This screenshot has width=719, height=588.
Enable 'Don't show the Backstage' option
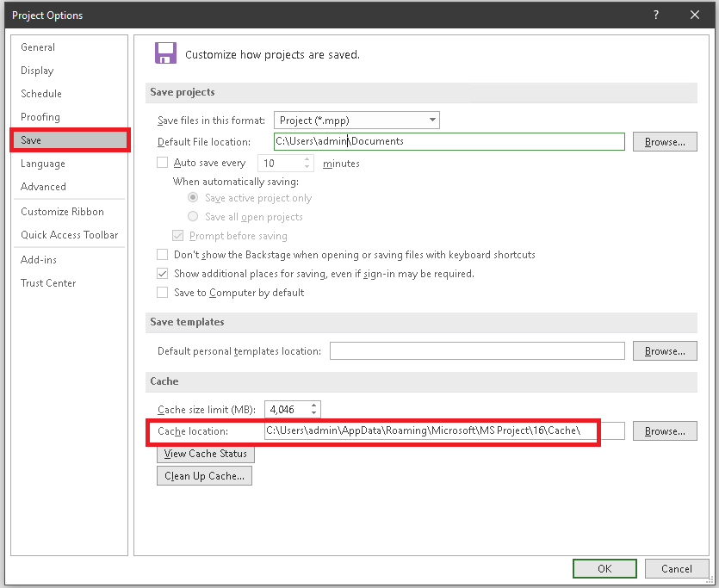pyautogui.click(x=162, y=254)
